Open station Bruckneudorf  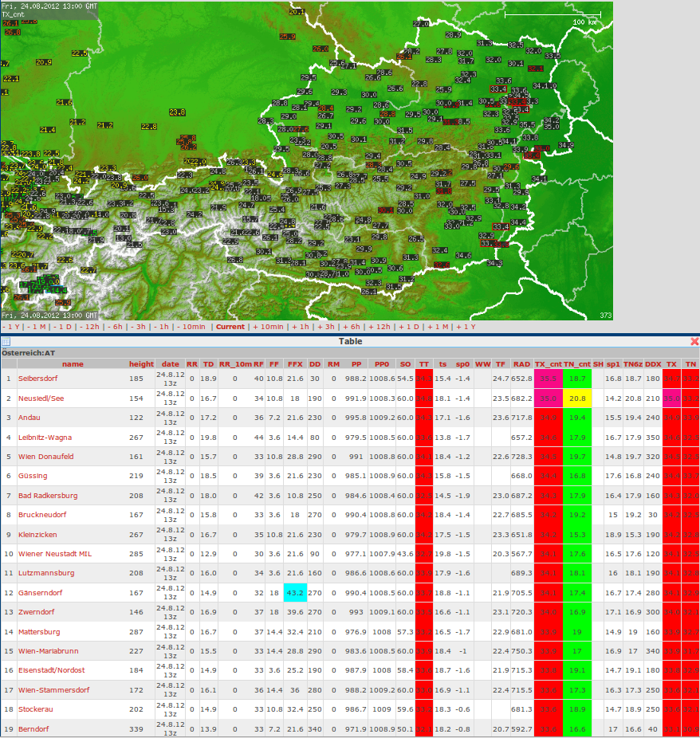click(x=42, y=515)
